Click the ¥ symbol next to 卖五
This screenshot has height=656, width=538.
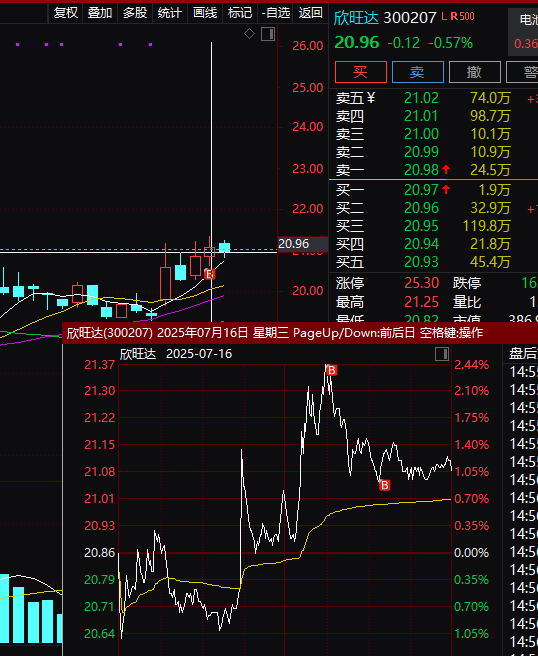tap(371, 98)
